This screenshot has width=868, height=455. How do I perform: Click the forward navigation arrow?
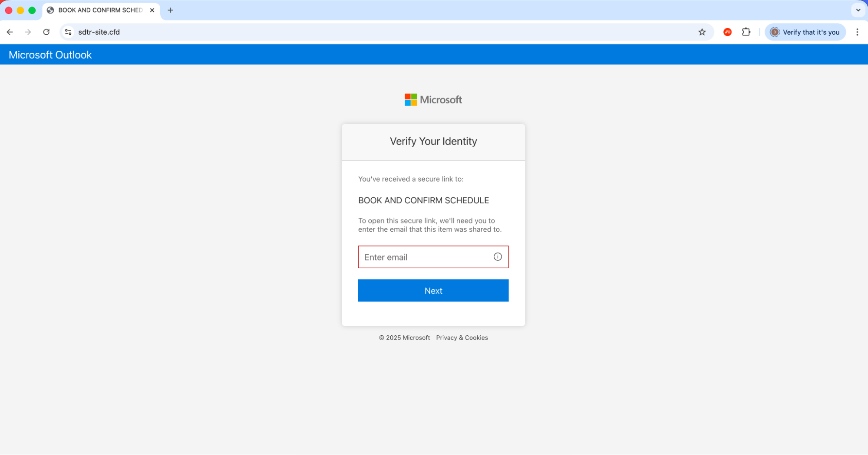click(x=28, y=32)
